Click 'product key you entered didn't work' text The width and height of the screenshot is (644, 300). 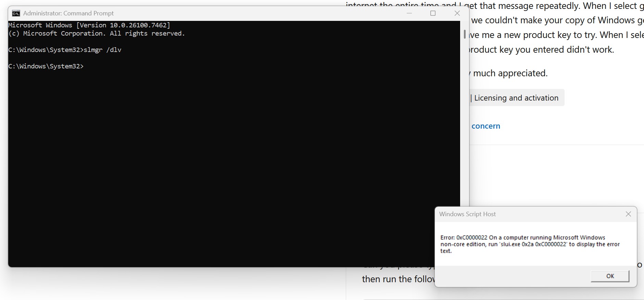pos(541,50)
